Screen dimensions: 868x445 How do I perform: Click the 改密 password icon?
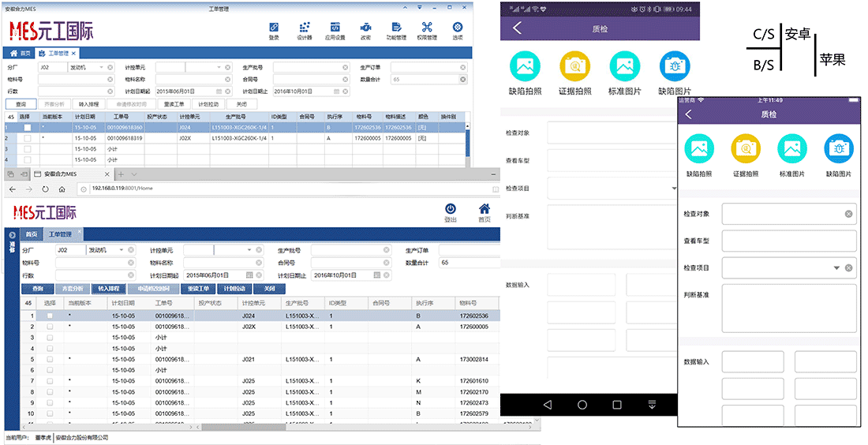(365, 28)
